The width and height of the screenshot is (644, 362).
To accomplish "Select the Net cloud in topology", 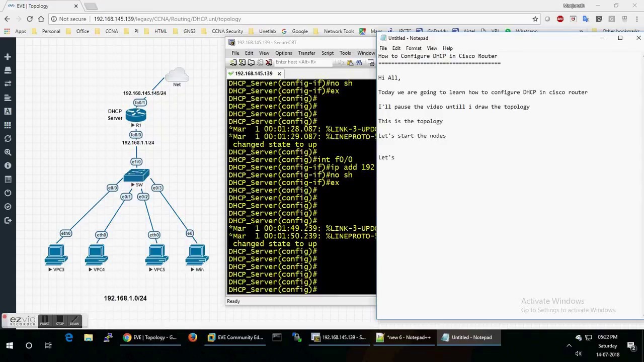I will tap(177, 75).
